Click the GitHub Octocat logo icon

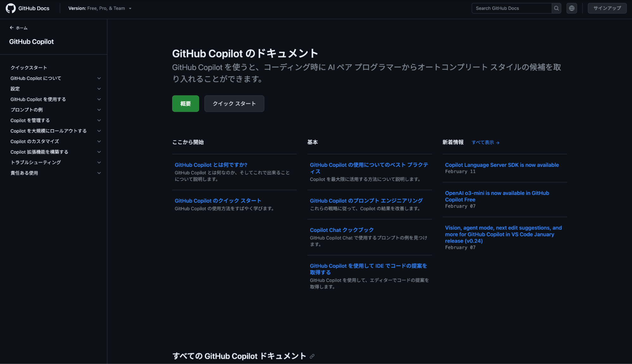click(11, 8)
